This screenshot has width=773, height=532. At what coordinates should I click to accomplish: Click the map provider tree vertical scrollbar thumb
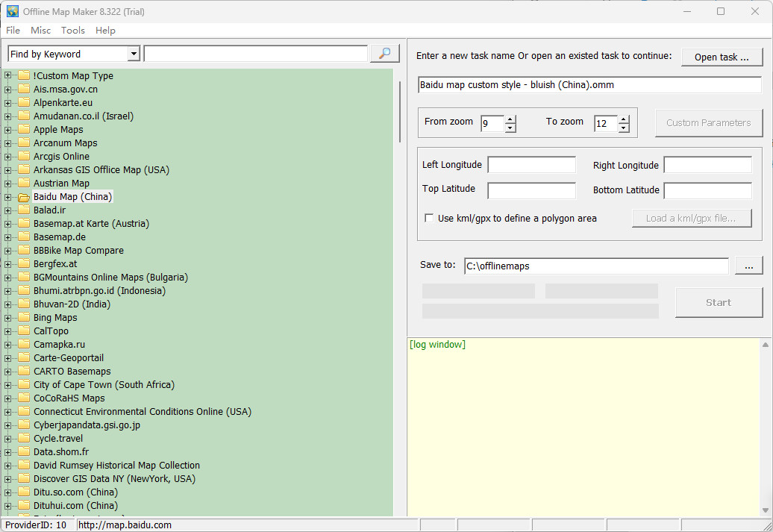(399, 112)
